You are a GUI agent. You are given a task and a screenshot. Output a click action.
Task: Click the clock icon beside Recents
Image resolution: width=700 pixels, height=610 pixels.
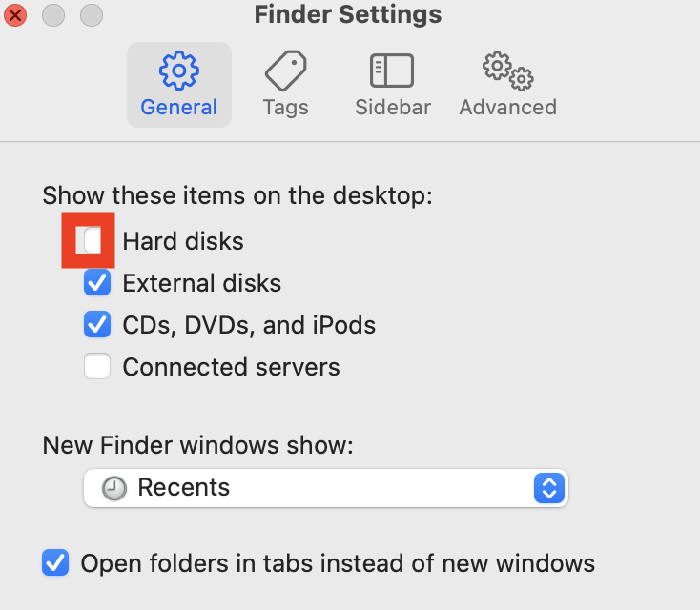114,488
